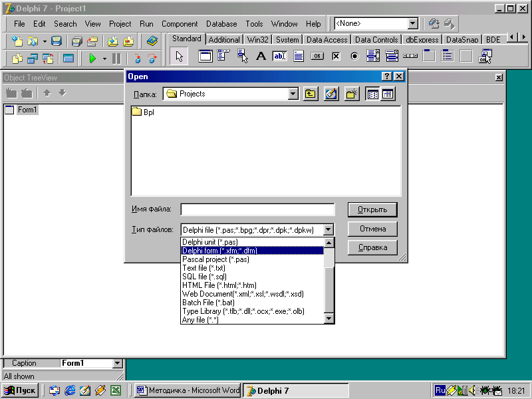Select the PopupMenu component icon
Viewport: 532px width, 399px height.
242,56
